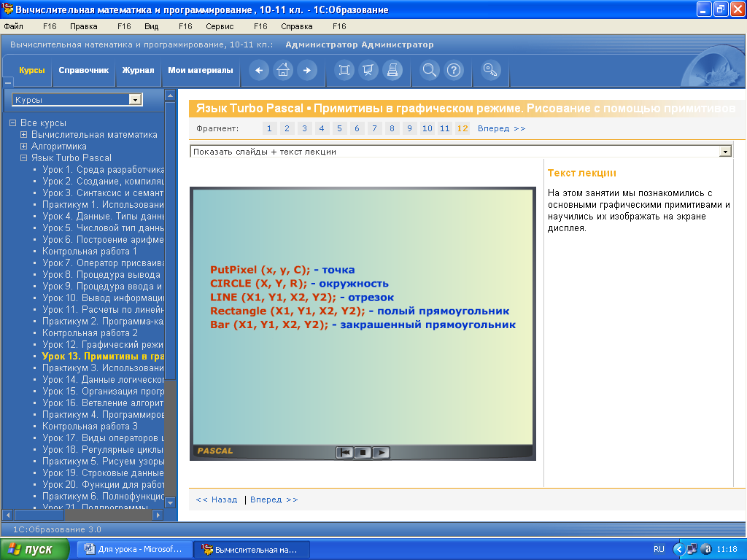Open the Файл menu

[x=13, y=26]
